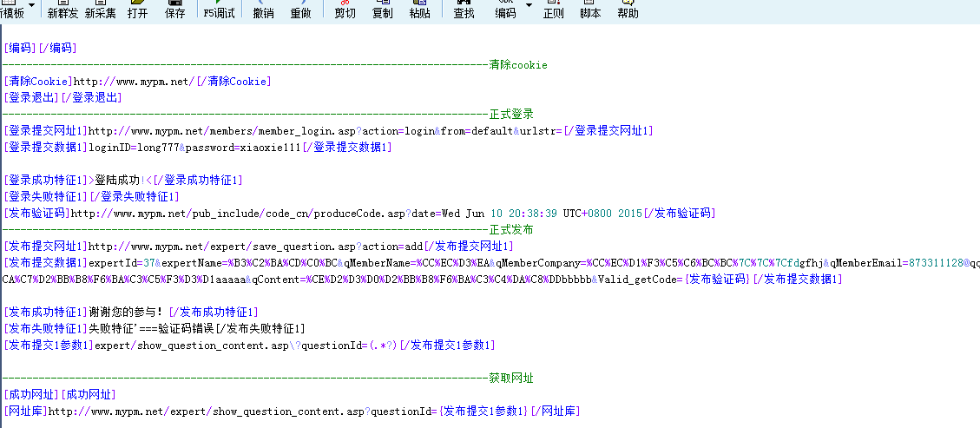Click the closing [/网址库] tag
The height and width of the screenshot is (428, 980).
pos(555,412)
